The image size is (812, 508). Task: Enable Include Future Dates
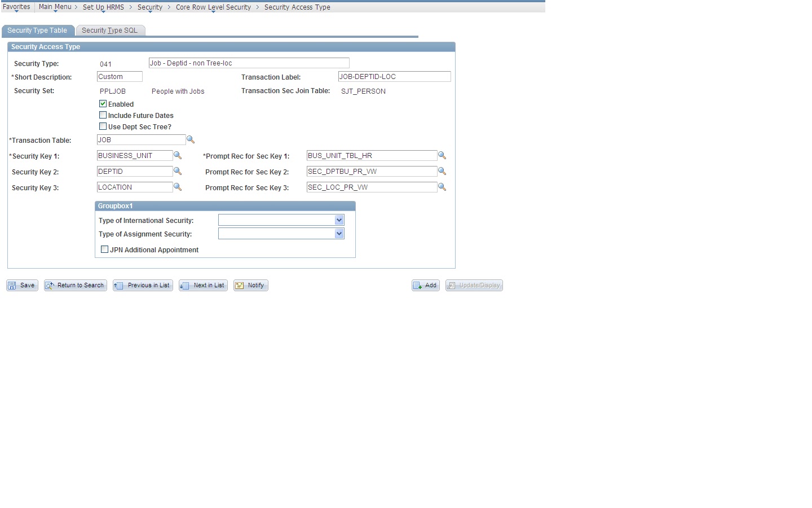tap(103, 115)
